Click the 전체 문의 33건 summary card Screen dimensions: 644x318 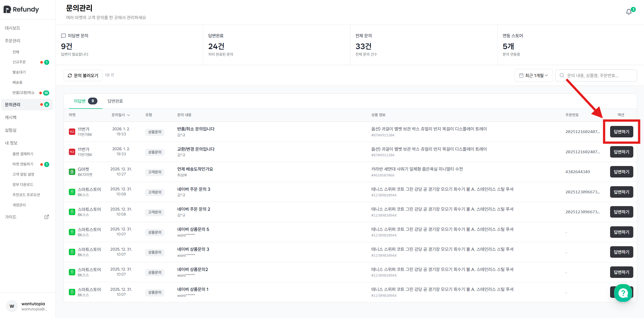[424, 45]
